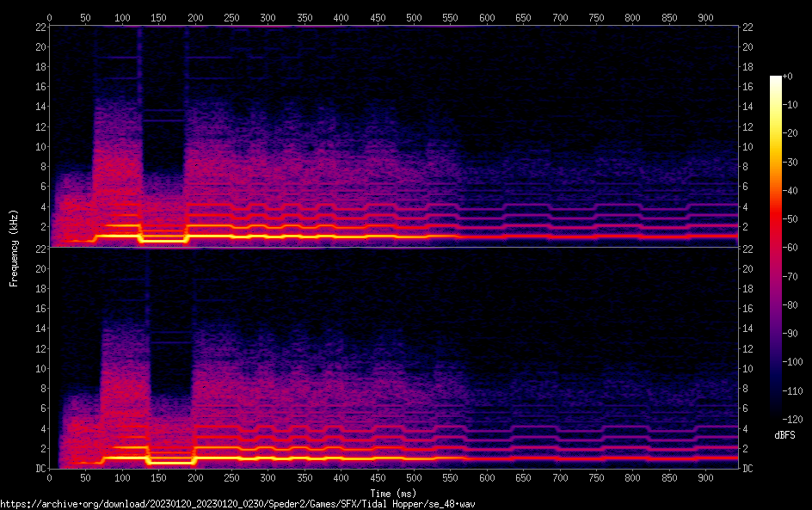Click the +0 label on the color scale
812x510 pixels.
click(x=788, y=77)
